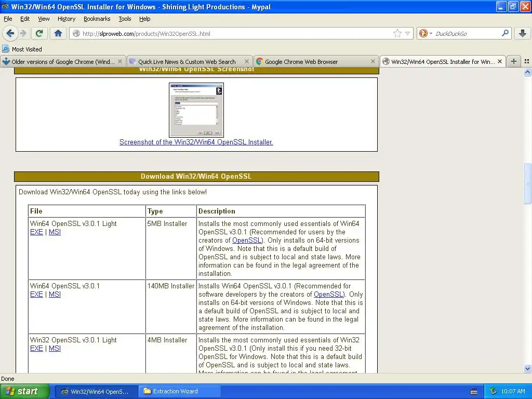The image size is (532, 399).
Task: Click the Most Visited bookmarks icon
Action: [x=5, y=49]
